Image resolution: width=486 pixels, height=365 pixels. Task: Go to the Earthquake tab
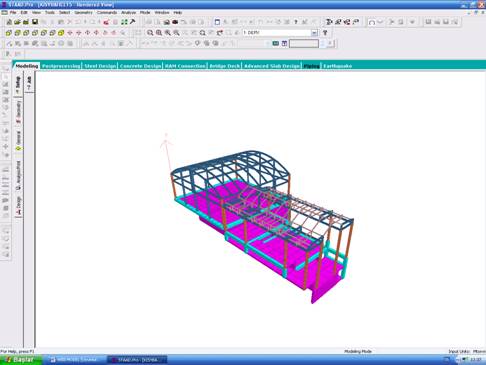[x=337, y=66]
